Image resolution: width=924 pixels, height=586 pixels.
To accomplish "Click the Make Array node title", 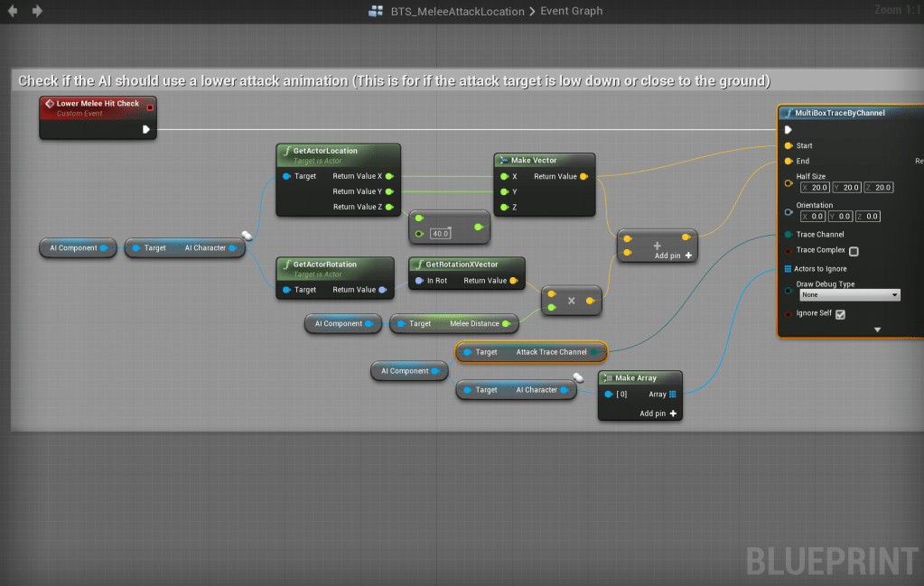I will [x=635, y=378].
